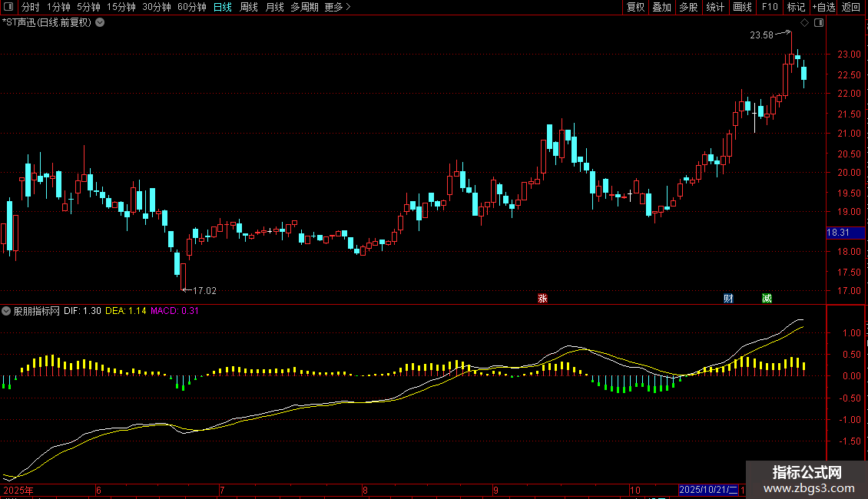Open the 叠加 overlay tool
The image size is (868, 499).
tap(661, 7)
